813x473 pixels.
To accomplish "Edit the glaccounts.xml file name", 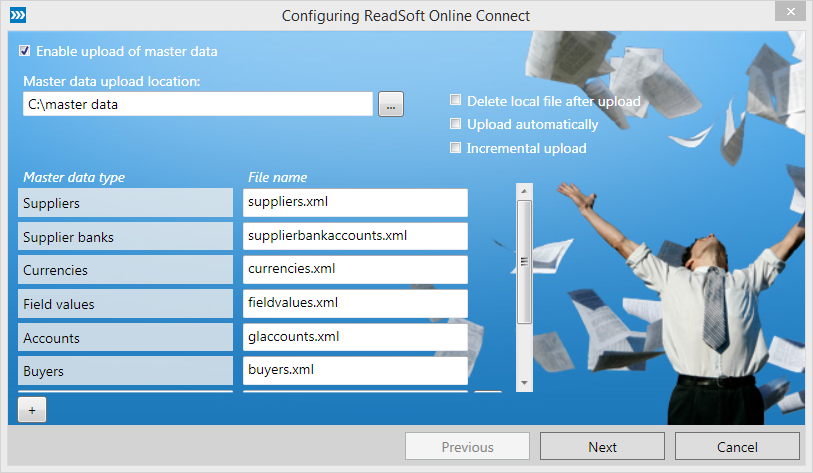I will coord(355,337).
